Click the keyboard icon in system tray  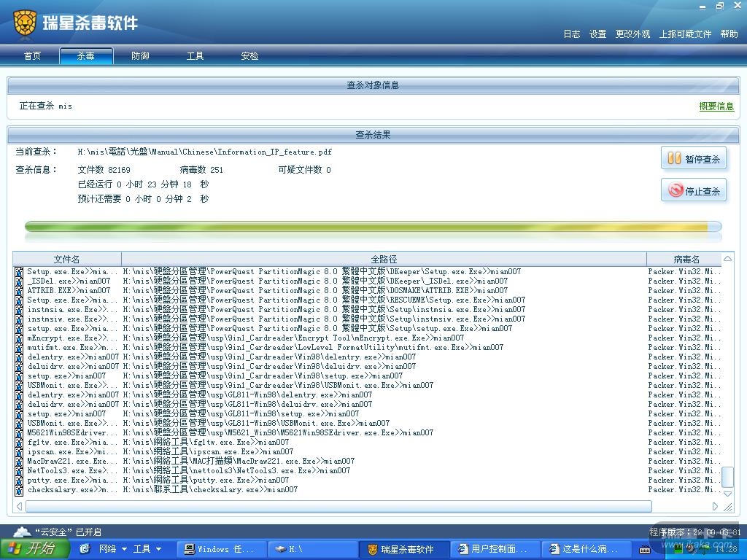[x=645, y=550]
